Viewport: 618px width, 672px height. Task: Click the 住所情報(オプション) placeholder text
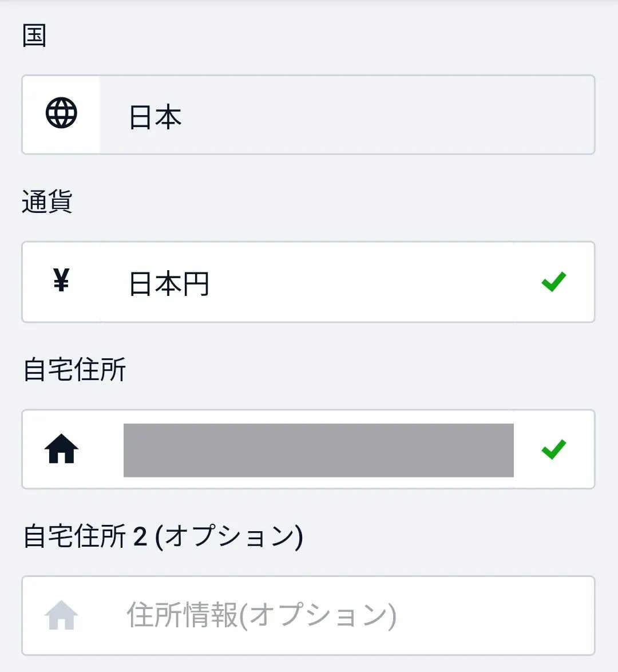pyautogui.click(x=261, y=616)
